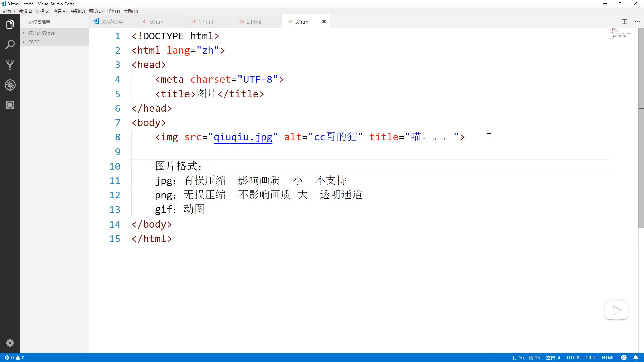
Task: Open the UTF-8 encoding selector
Action: tap(573, 358)
